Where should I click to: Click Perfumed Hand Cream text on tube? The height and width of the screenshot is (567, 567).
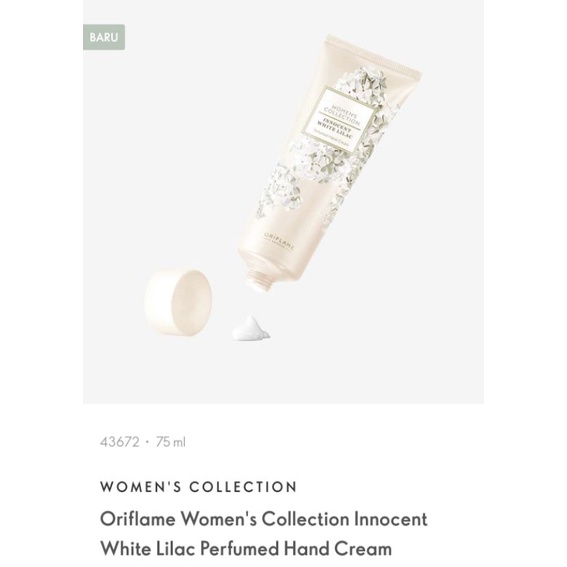click(x=331, y=139)
